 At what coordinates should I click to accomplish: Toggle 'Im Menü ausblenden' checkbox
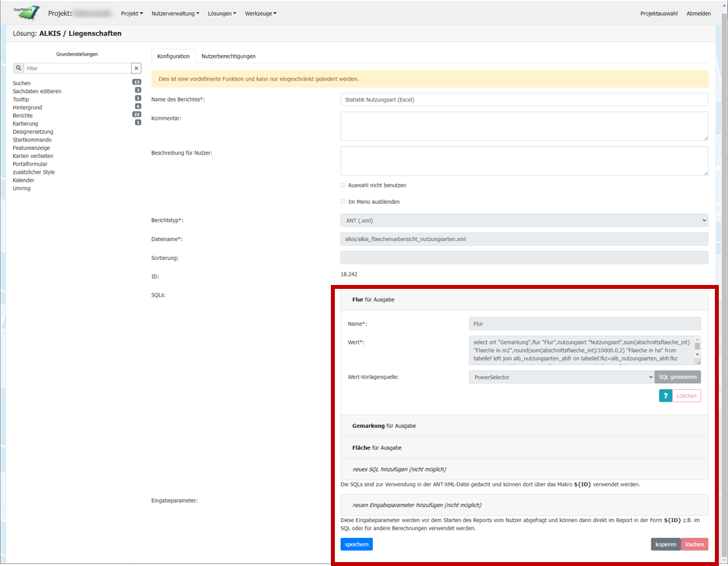tap(343, 202)
